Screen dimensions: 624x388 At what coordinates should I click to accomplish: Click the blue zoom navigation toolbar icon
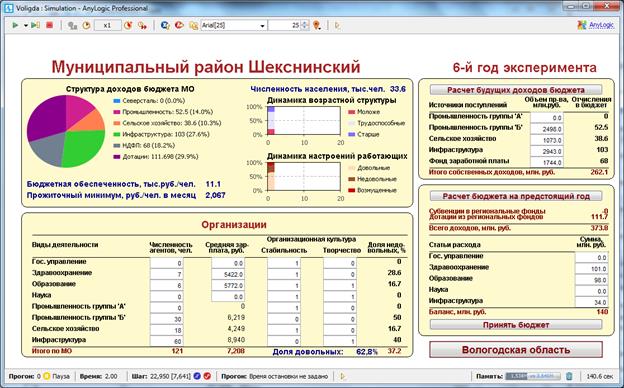click(165, 25)
